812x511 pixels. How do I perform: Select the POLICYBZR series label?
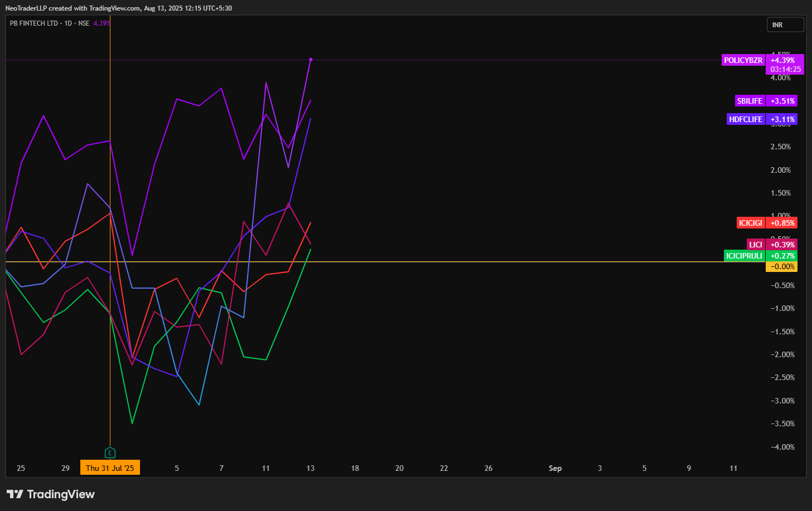point(743,60)
